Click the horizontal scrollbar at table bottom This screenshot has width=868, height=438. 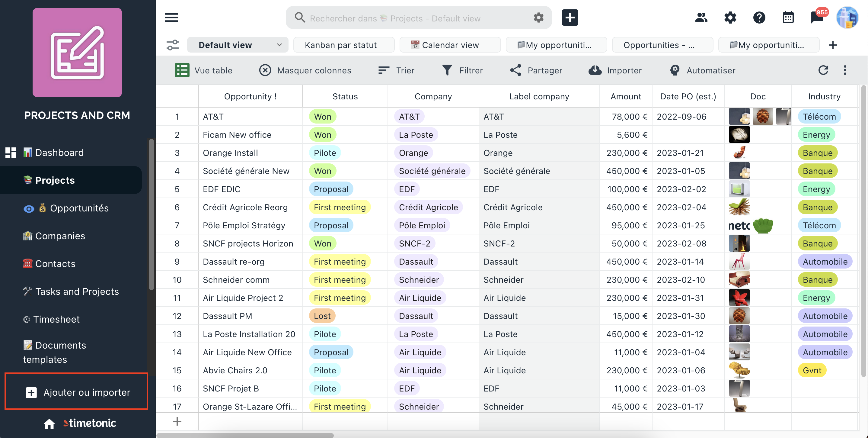click(245, 435)
